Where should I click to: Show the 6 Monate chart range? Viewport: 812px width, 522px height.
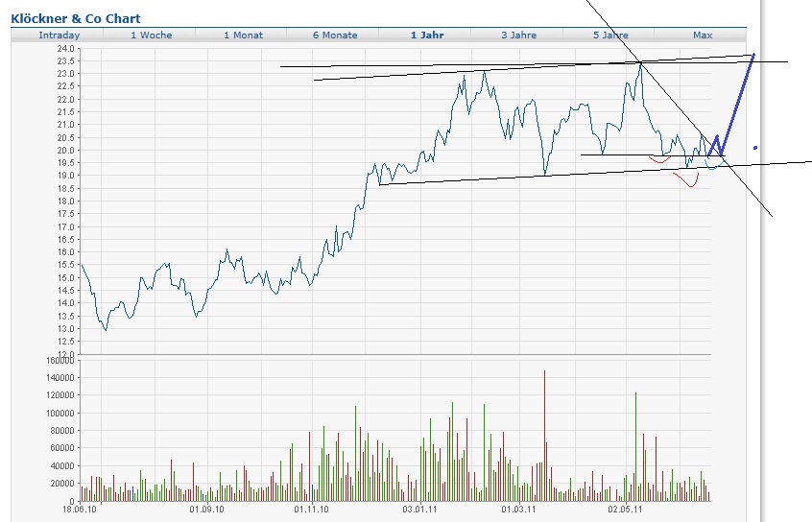pos(335,36)
